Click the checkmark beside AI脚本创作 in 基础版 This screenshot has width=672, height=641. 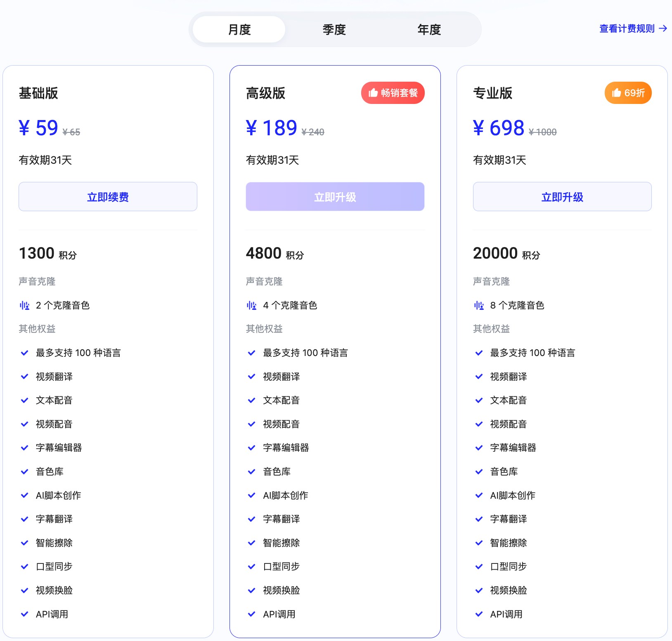(x=24, y=495)
